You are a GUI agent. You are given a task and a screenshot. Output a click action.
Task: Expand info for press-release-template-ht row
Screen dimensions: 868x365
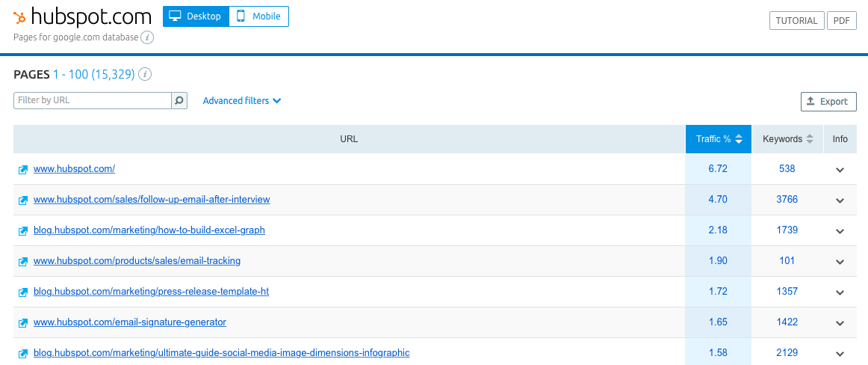tap(840, 292)
